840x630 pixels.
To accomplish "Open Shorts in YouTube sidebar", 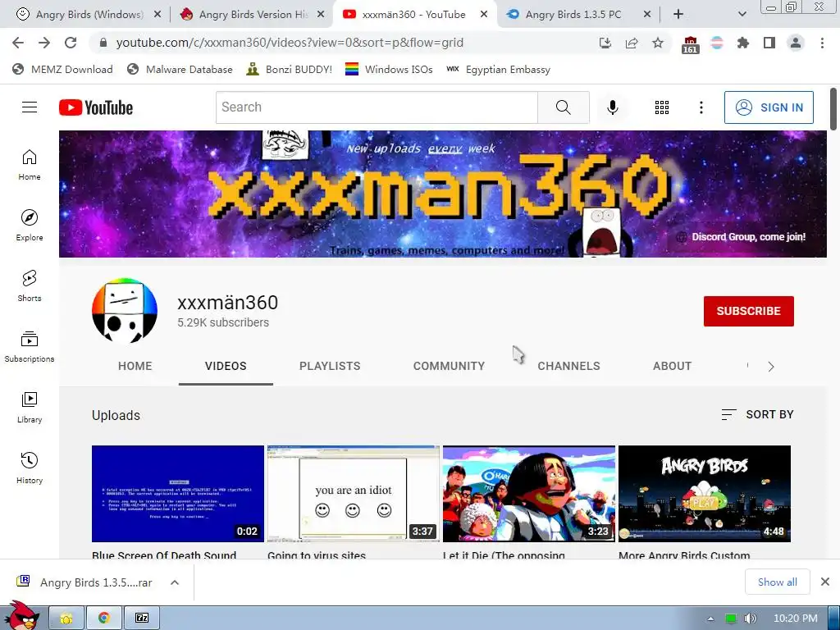I will 30,286.
